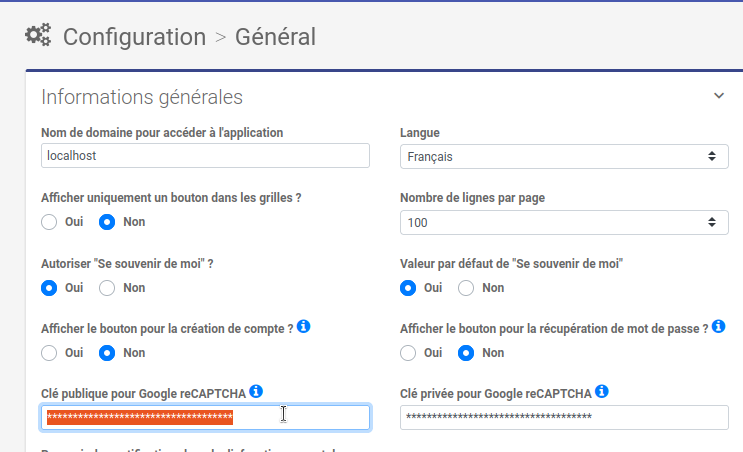
Task: Click the Général breadcrumb heading
Action: click(x=275, y=37)
